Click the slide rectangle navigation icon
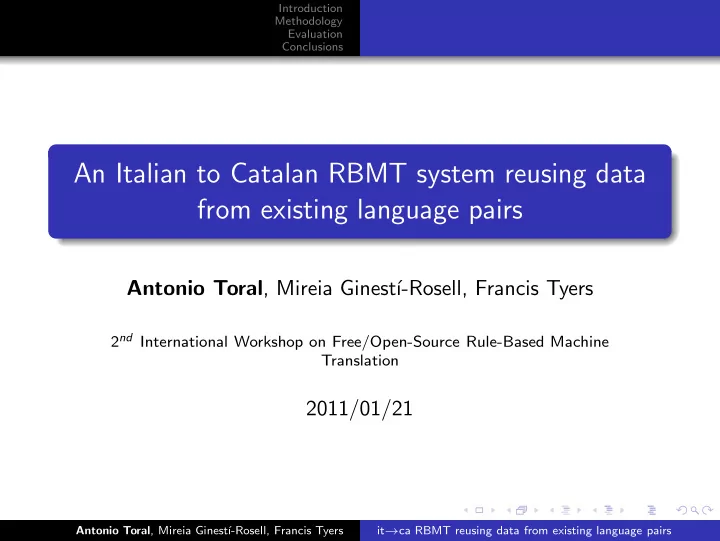720x541 pixels. click(x=479, y=510)
